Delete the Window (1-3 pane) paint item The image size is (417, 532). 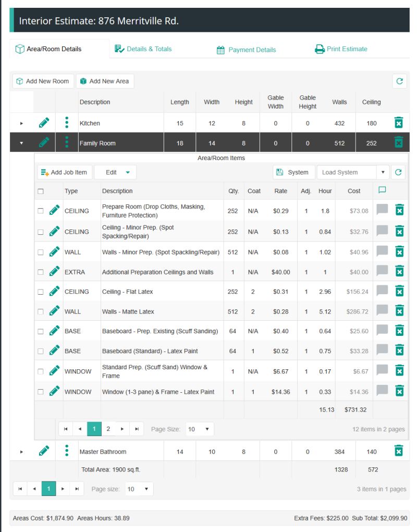click(399, 391)
